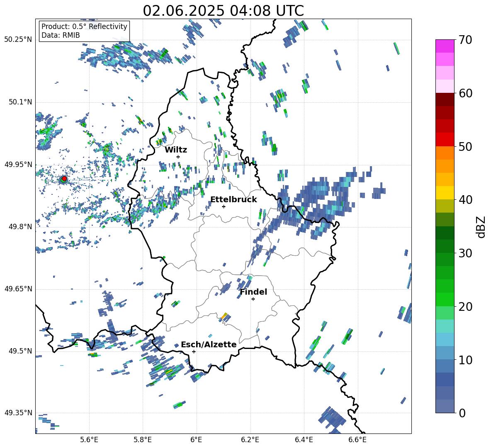Click the Esch/Alzette station cross marker

coord(194,351)
